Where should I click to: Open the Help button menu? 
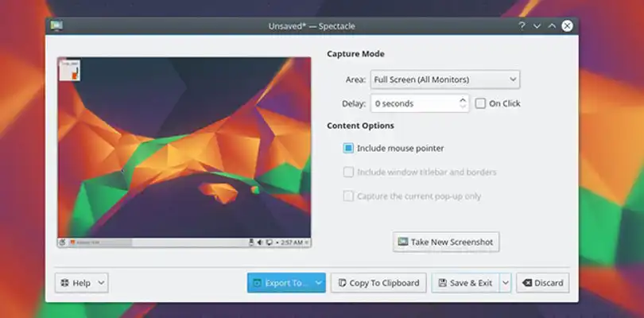[82, 283]
